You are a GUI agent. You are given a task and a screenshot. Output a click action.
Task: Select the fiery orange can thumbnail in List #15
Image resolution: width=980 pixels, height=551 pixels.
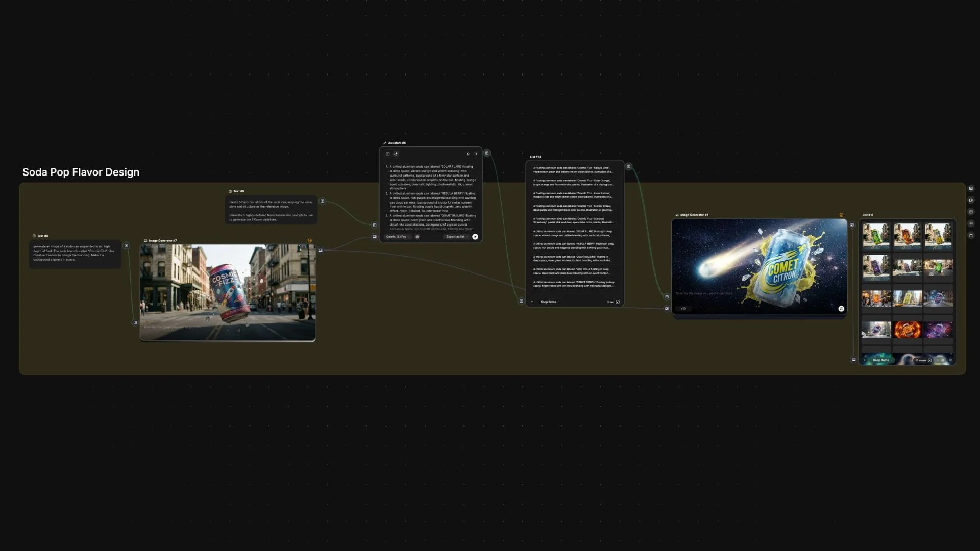tap(907, 330)
